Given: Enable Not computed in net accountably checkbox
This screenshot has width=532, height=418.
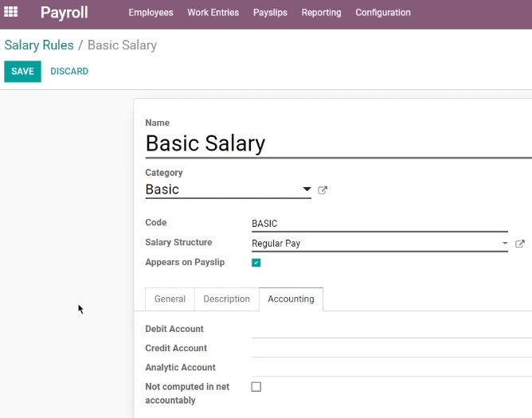Looking at the screenshot, I should [256, 387].
